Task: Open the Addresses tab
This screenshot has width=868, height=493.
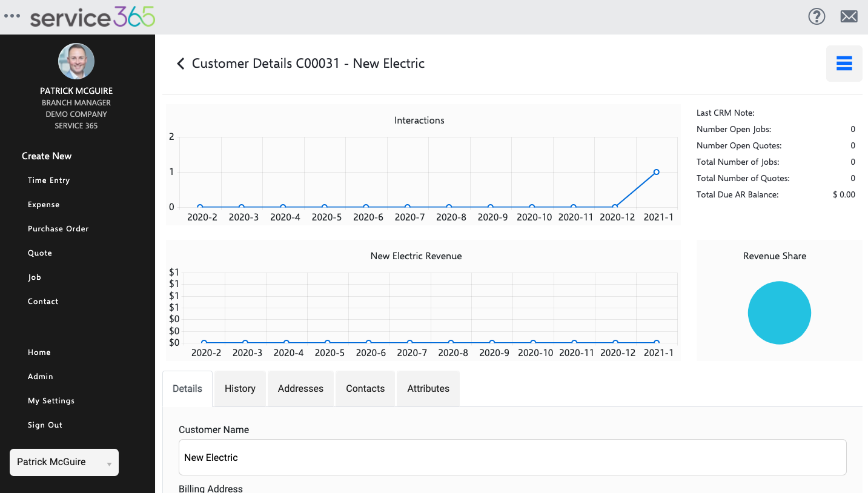Action: click(300, 389)
